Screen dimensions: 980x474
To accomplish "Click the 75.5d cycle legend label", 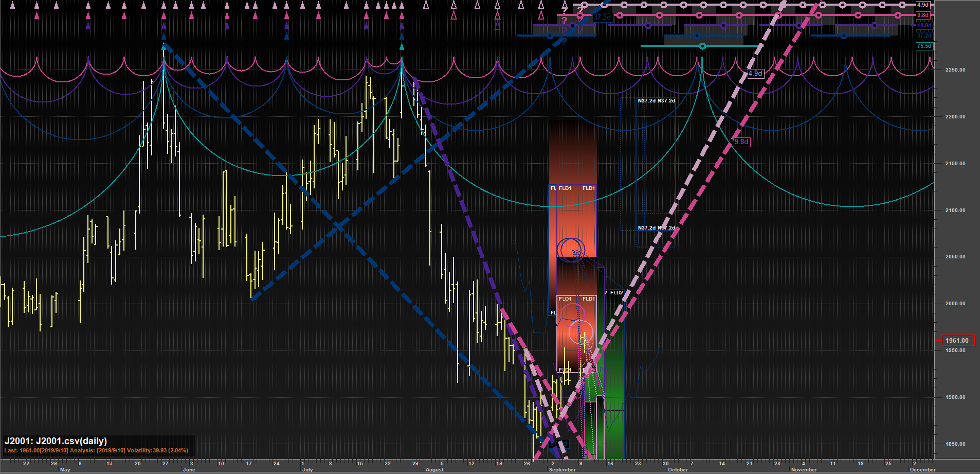I will (x=924, y=46).
